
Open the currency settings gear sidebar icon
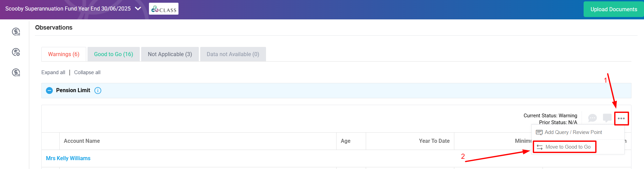[16, 52]
